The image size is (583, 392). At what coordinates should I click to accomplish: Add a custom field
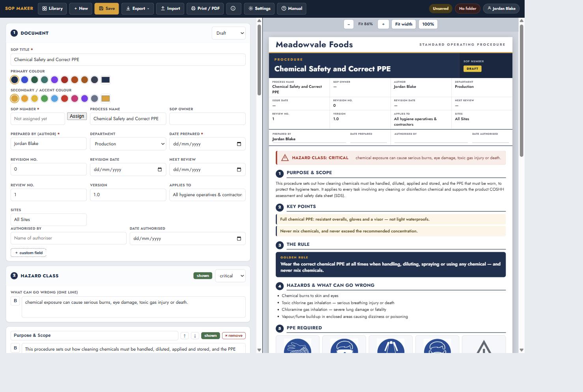28,253
